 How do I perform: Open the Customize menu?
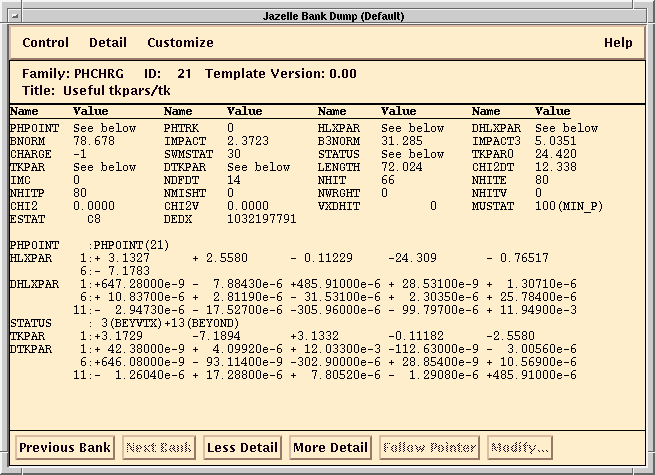click(x=180, y=43)
